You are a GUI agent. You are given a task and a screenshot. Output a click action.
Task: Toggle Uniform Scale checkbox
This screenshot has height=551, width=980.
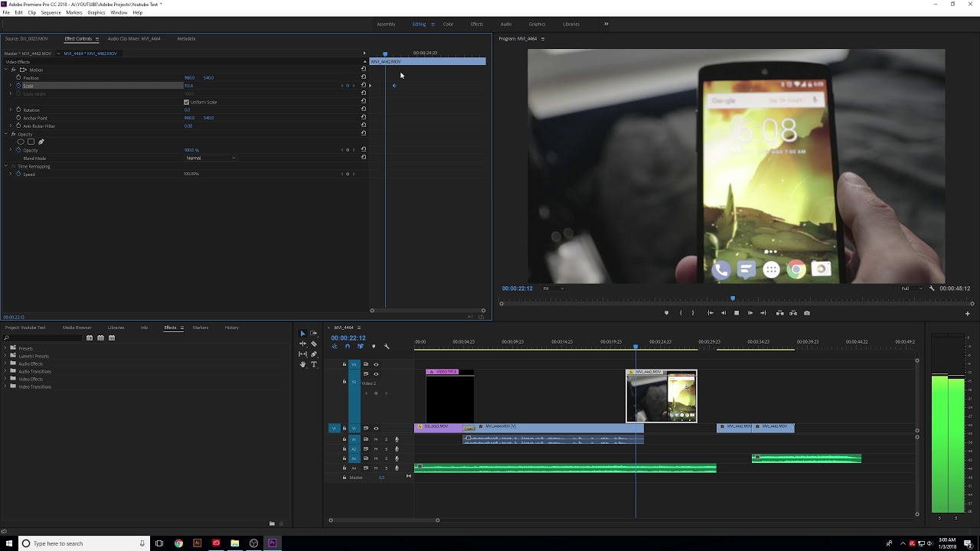(186, 102)
